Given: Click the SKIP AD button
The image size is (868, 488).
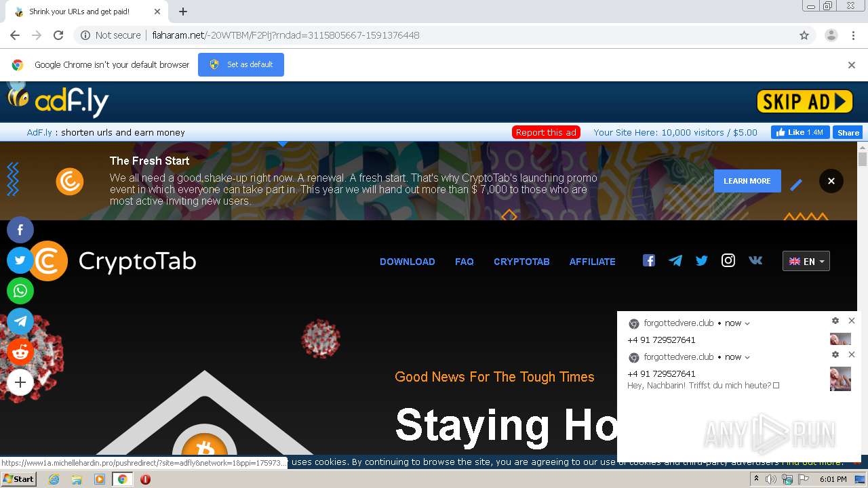Looking at the screenshot, I should pos(804,102).
